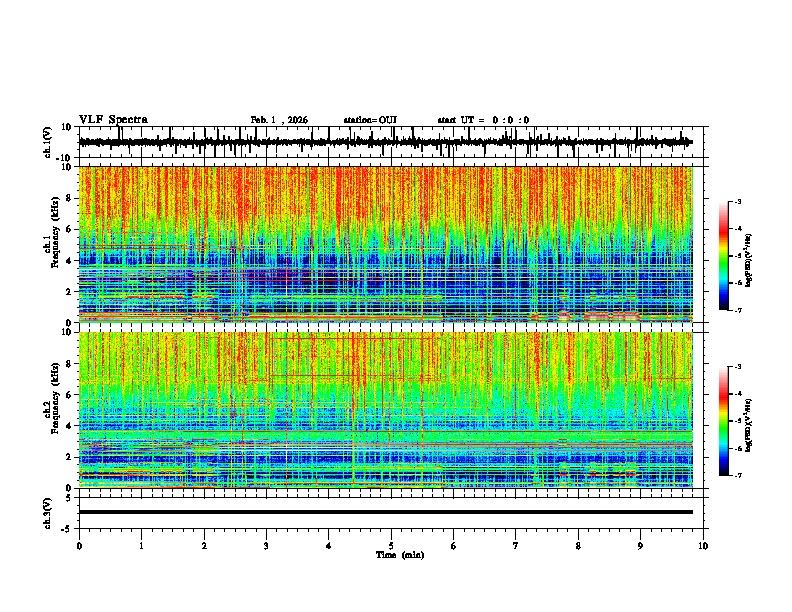
Task: Click the "start UT = 0:0:0" header text
Action: point(483,120)
